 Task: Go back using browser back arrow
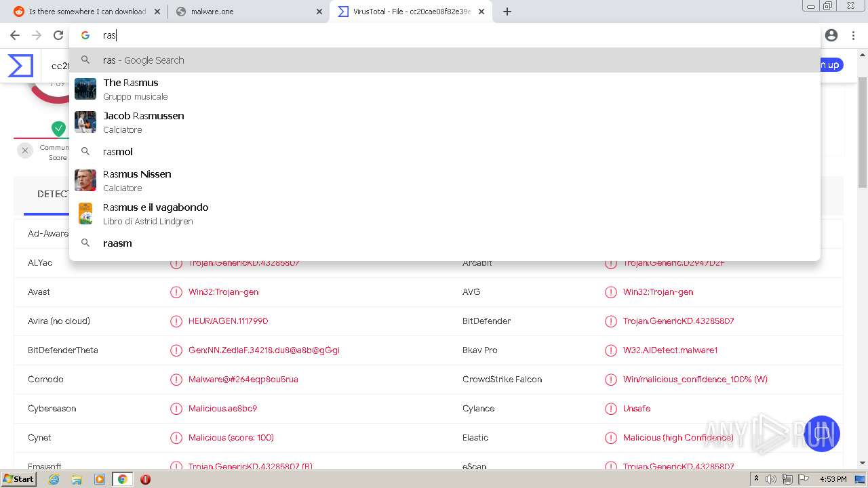[x=15, y=35]
